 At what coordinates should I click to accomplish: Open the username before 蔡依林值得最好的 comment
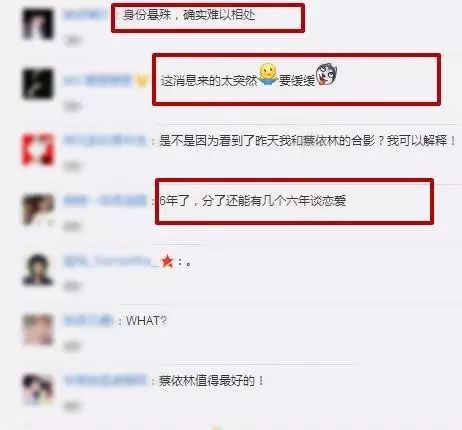(105, 380)
